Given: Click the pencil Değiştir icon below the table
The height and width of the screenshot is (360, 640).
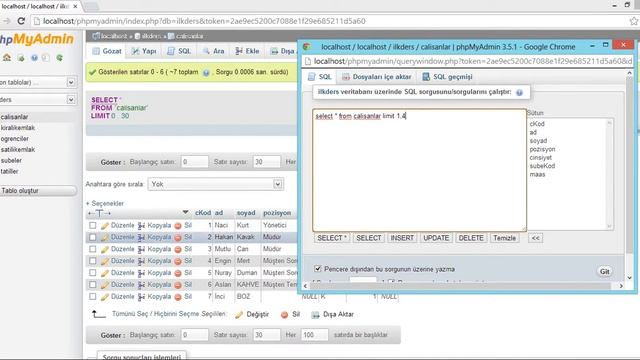Looking at the screenshot, I should [x=239, y=315].
